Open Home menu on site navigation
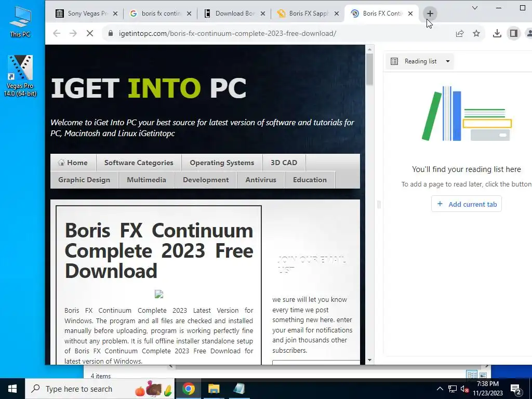 (x=73, y=163)
